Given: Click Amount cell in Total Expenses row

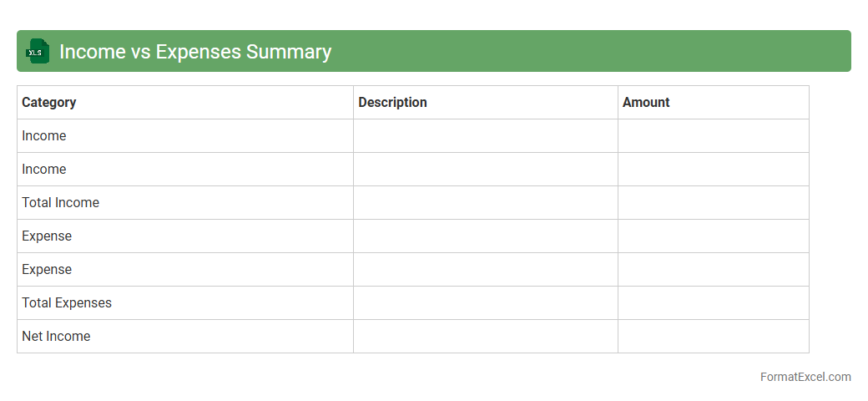Looking at the screenshot, I should point(713,302).
